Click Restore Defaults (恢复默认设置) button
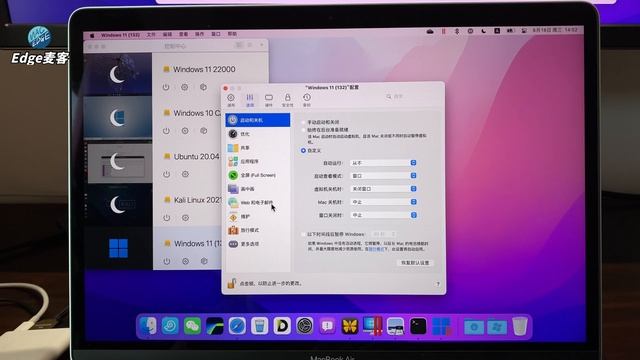The image size is (640, 360). coord(415,263)
